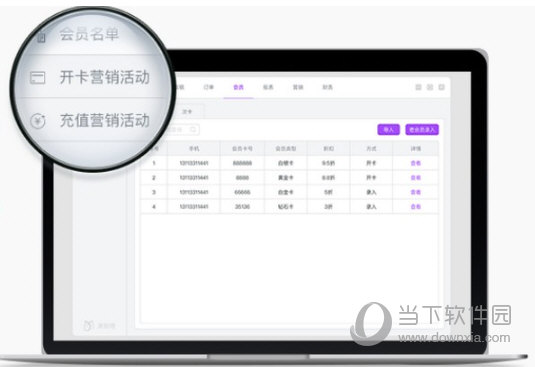Image resolution: width=535 pixels, height=367 pixels.
Task: Click the 黄金卡 member type cell
Action: [x=286, y=178]
